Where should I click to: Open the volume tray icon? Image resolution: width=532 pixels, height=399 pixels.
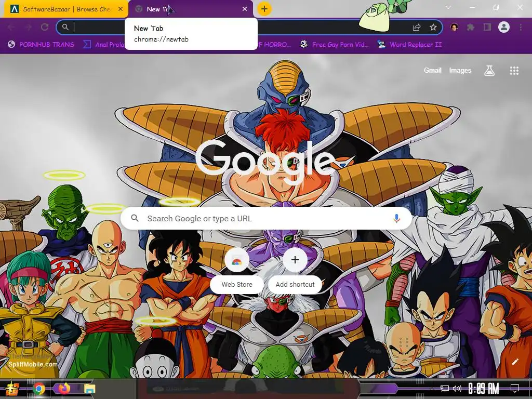coord(457,389)
